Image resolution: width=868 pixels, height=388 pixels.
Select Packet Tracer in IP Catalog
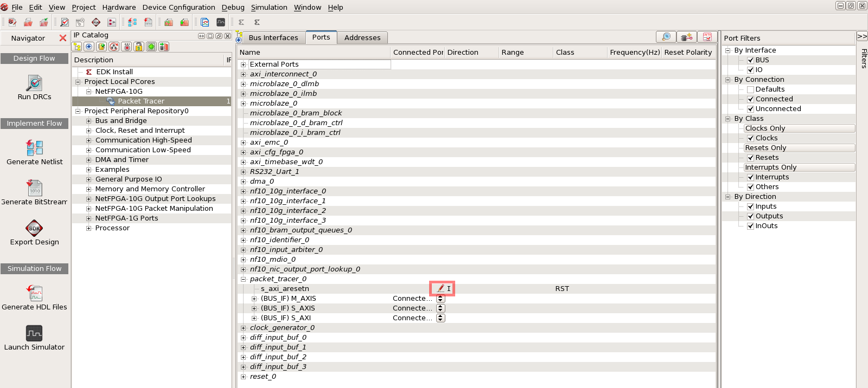[x=141, y=101]
